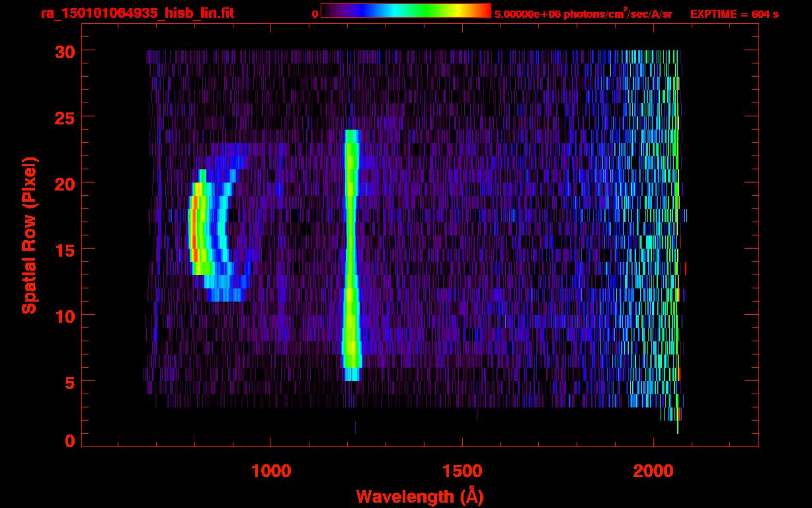Click the rainbow color scale bar

[406, 11]
